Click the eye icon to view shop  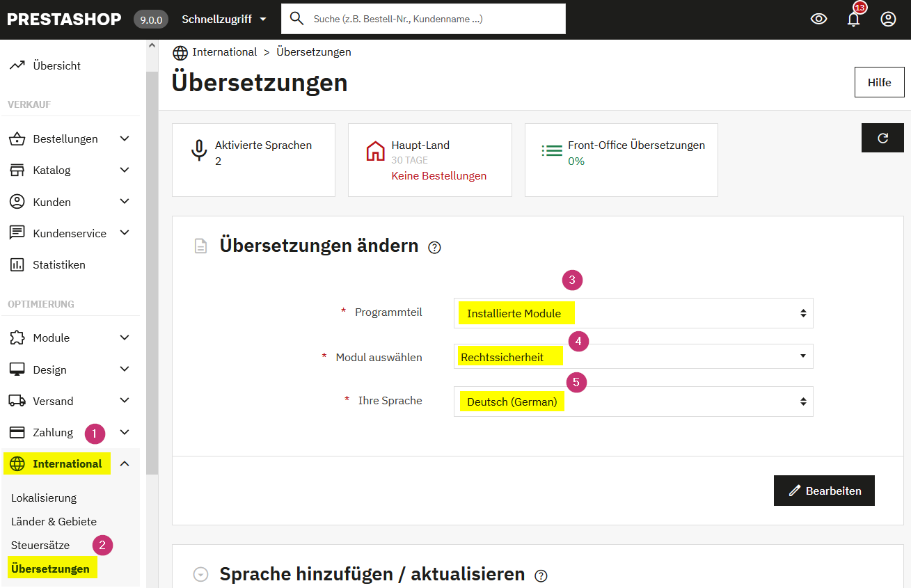point(818,19)
